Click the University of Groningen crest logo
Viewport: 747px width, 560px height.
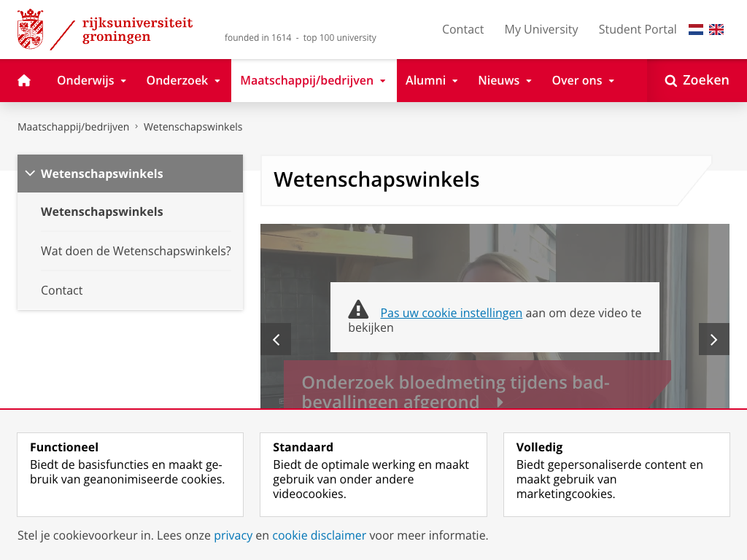(31, 29)
